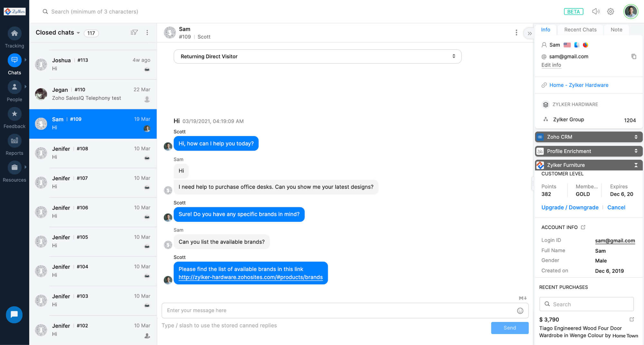The height and width of the screenshot is (345, 644).
Task: Open chat actions with the three-dot menu
Action: tap(516, 33)
